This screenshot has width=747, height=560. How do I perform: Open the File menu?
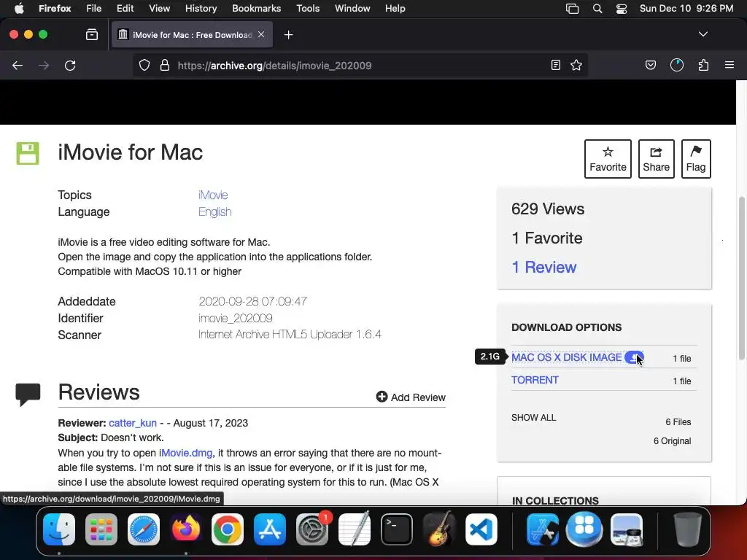94,9
